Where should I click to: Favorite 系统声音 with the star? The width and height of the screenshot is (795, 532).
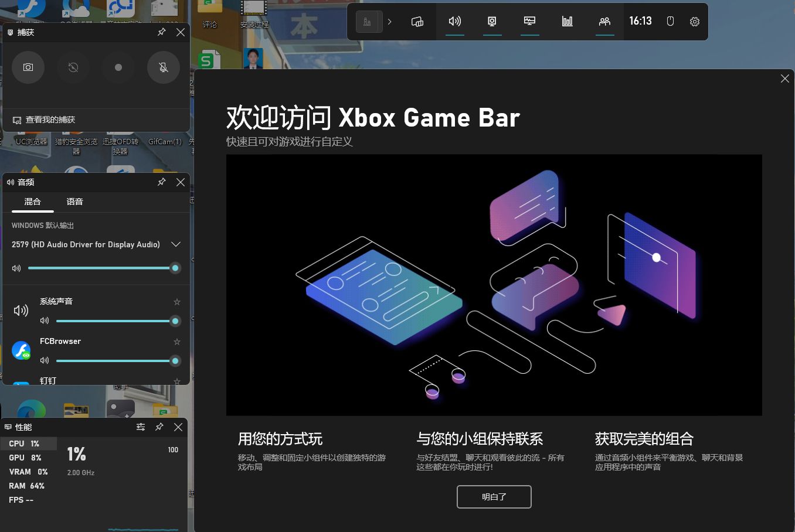pyautogui.click(x=177, y=302)
